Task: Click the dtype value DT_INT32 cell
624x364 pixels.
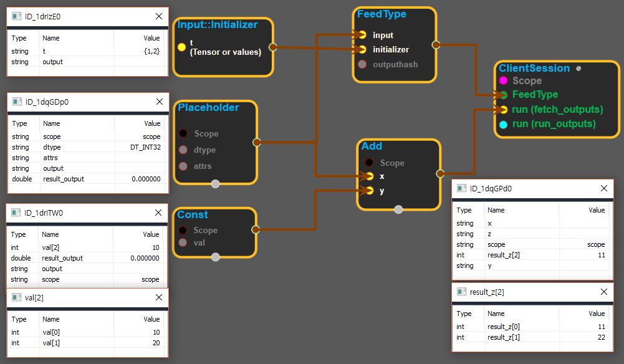Action: pyautogui.click(x=142, y=147)
